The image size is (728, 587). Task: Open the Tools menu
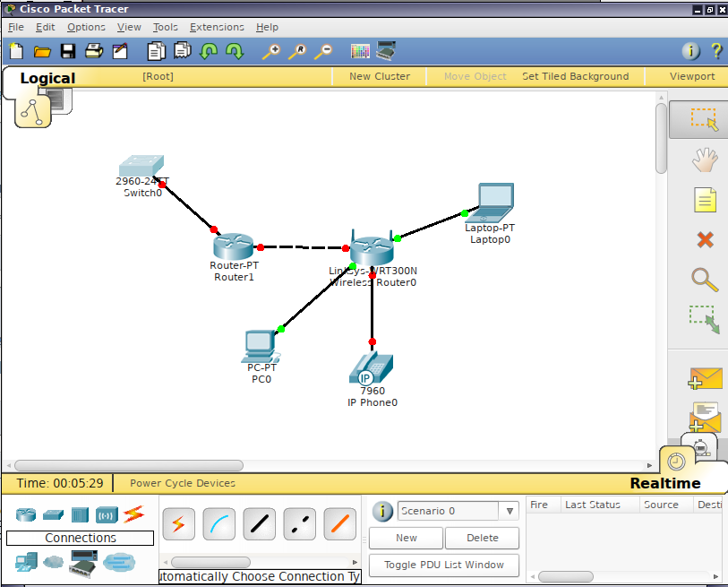tap(165, 27)
